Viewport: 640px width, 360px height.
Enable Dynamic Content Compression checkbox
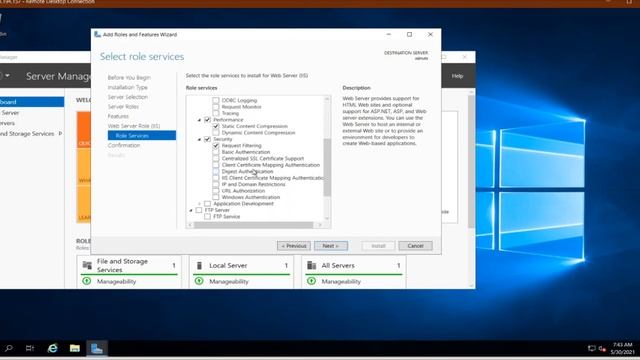pyautogui.click(x=216, y=133)
